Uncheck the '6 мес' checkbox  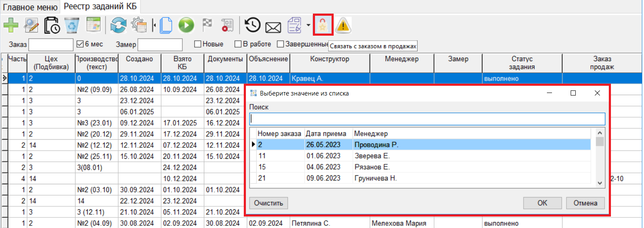(x=80, y=44)
